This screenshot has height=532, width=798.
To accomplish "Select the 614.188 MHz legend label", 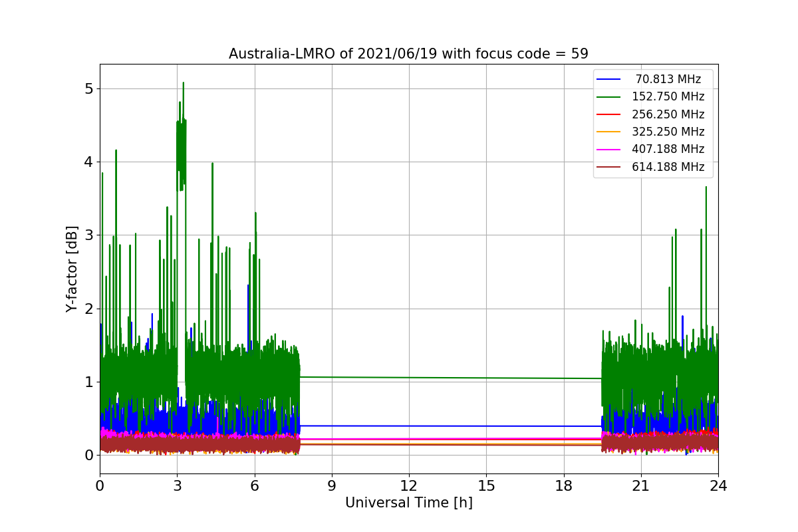I will point(668,167).
